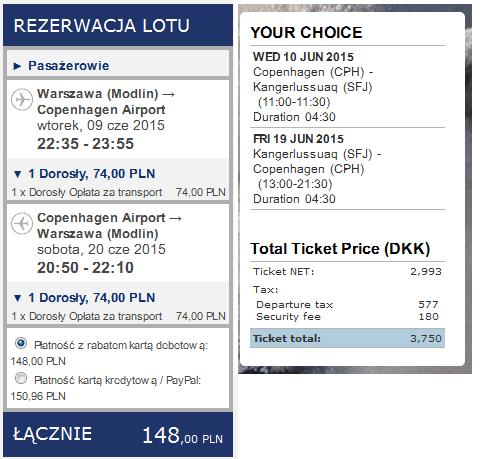Viewport: 482px width, 459px height.
Task: Click the 22:35 - 23:55 departure time
Action: click(x=85, y=144)
